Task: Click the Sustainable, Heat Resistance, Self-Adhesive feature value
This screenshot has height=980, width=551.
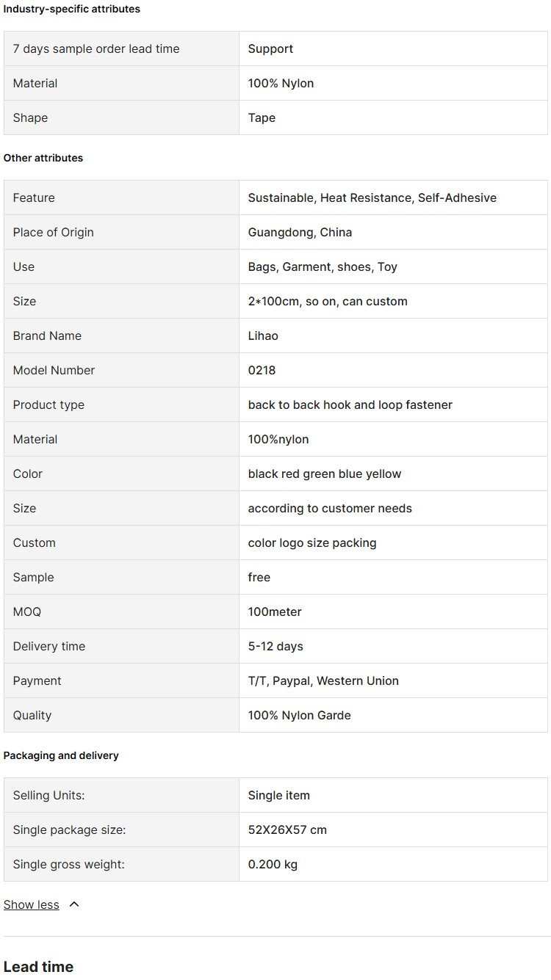Action: 372,197
